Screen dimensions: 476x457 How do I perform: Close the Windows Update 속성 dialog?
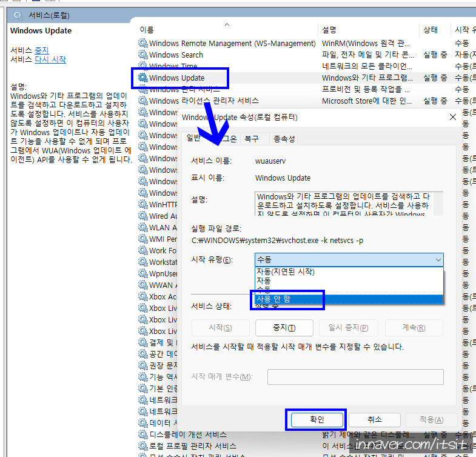452,117
